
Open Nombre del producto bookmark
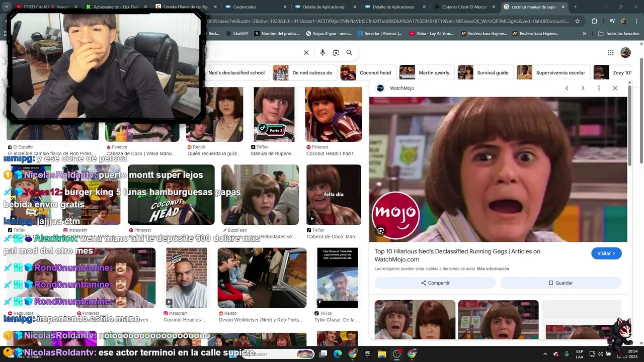[277, 34]
